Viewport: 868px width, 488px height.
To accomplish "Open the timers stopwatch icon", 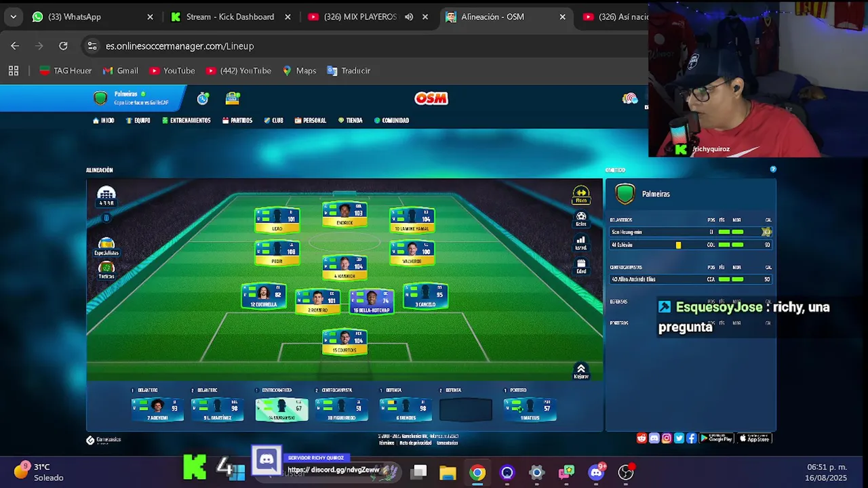I will 203,99.
